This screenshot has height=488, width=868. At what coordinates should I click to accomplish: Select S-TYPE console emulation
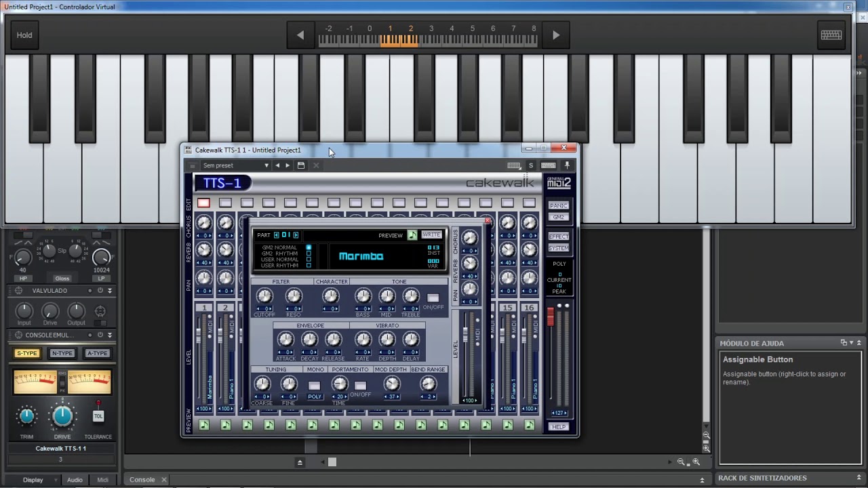(27, 353)
